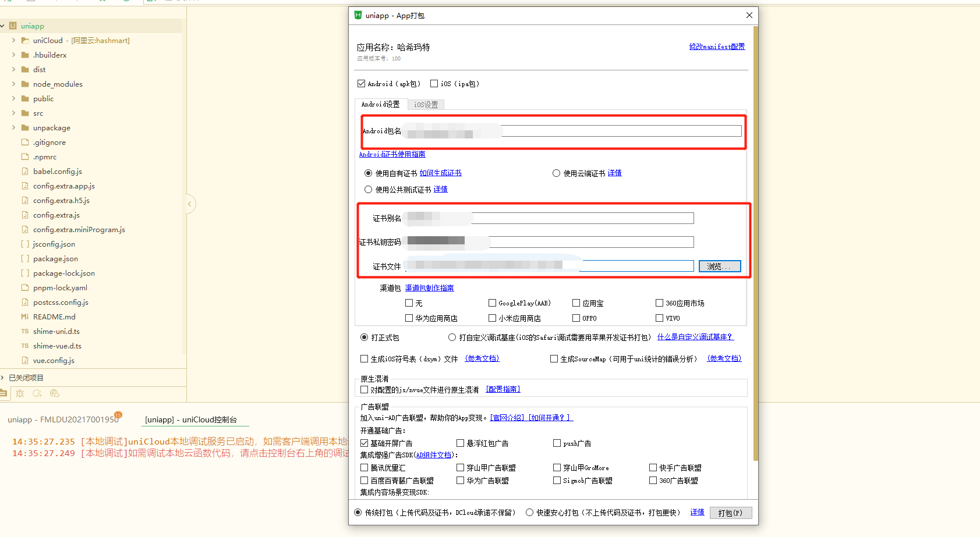Click the globe-refresh icon in bottom toolbar
980x537 pixels.
(x=55, y=394)
